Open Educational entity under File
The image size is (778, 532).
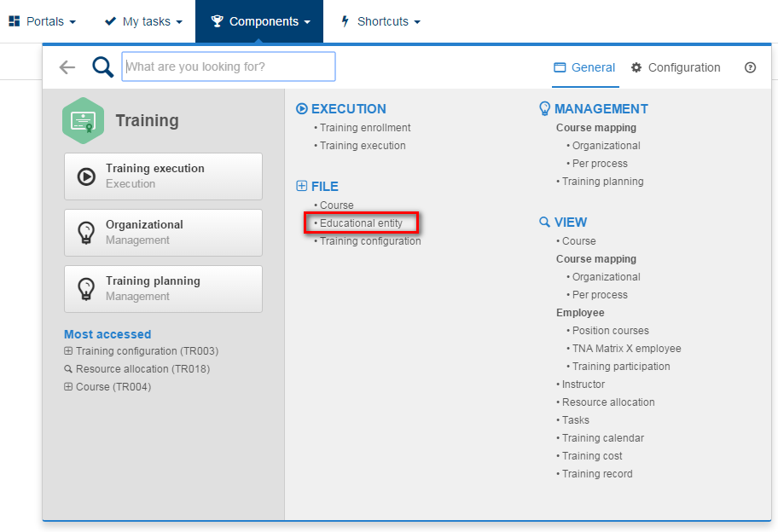[x=361, y=223]
